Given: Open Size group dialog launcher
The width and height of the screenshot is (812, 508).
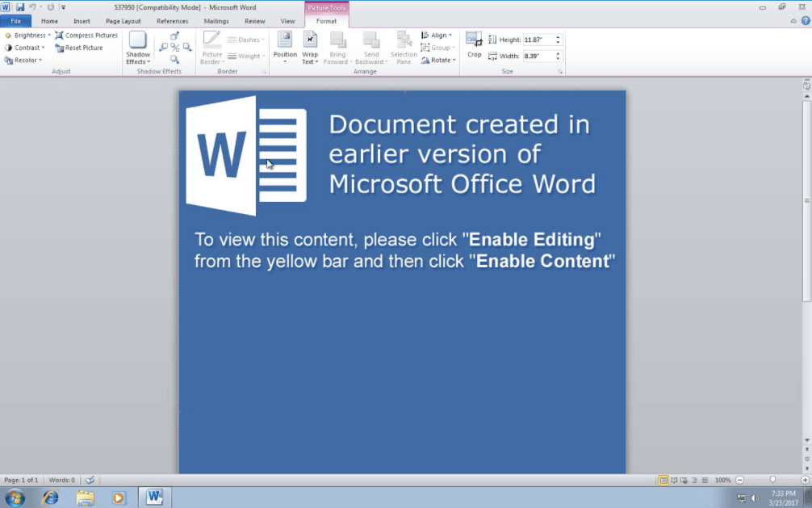Looking at the screenshot, I should pyautogui.click(x=560, y=72).
